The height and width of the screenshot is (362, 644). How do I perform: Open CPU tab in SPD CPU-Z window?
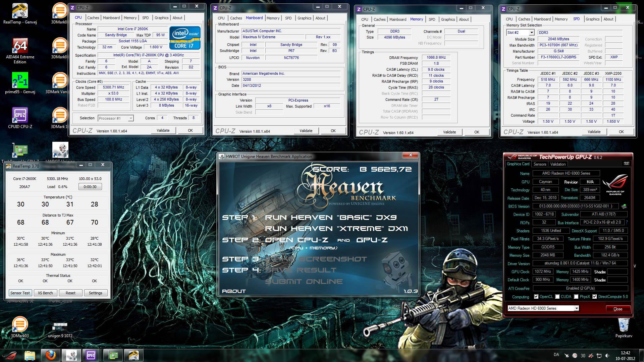[509, 19]
